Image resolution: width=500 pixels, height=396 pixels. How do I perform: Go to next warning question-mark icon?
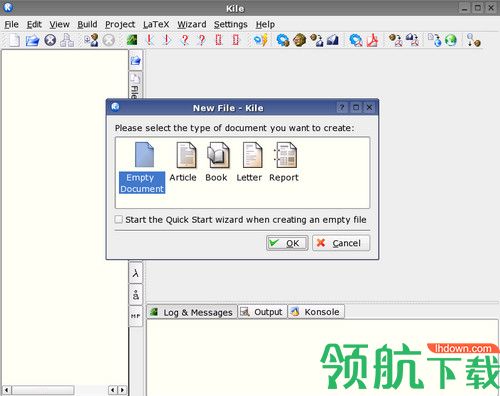pos(201,40)
